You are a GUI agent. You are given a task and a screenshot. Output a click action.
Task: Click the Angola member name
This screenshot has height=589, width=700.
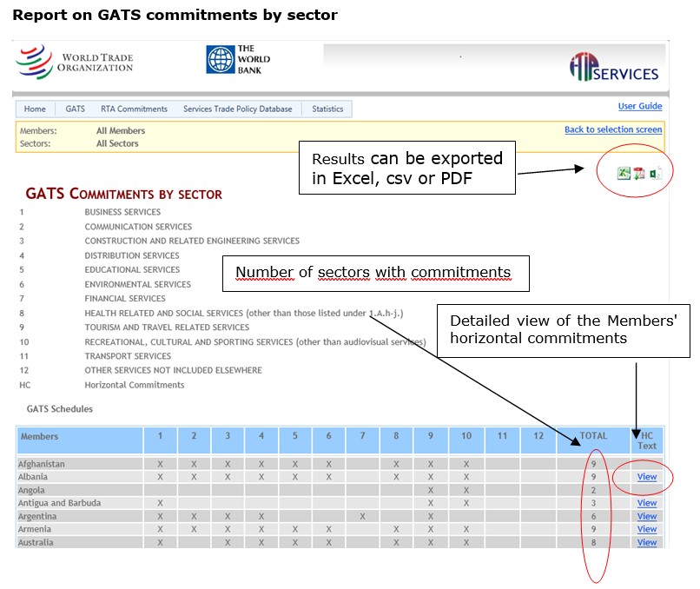click(31, 490)
